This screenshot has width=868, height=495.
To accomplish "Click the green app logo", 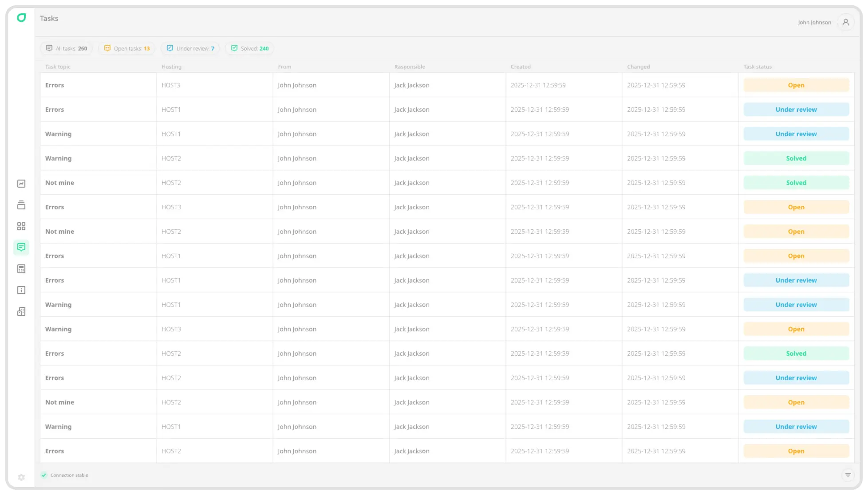I will (21, 18).
